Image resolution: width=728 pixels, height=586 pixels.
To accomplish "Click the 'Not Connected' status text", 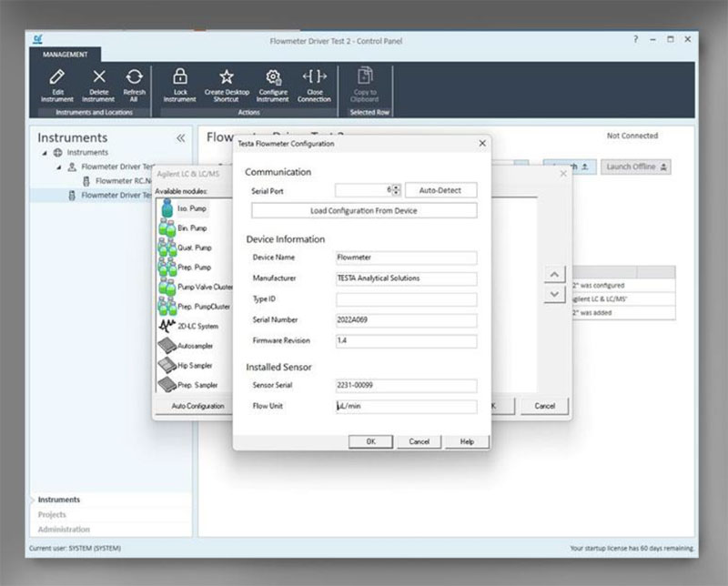I will (632, 136).
